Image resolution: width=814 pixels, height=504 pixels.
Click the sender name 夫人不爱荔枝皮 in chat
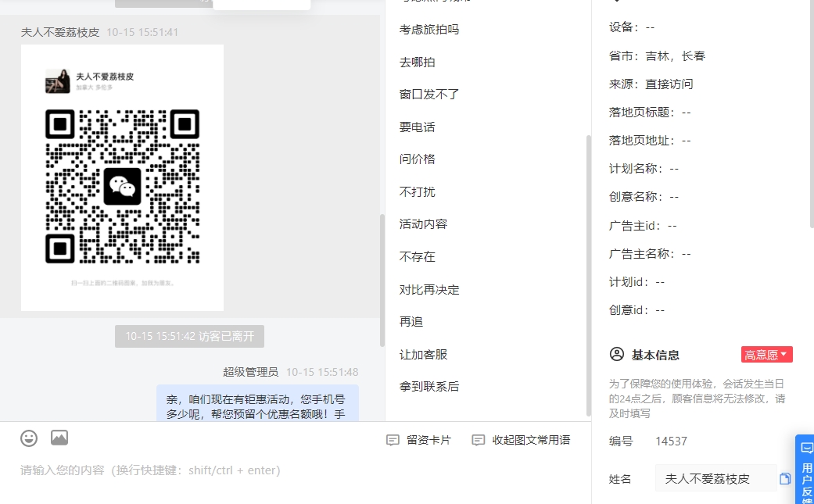tap(59, 32)
